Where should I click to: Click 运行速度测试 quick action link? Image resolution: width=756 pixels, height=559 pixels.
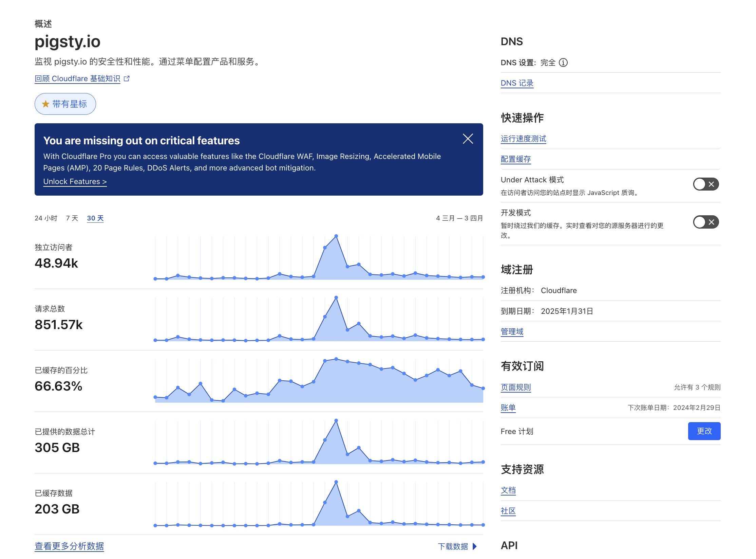click(x=523, y=139)
